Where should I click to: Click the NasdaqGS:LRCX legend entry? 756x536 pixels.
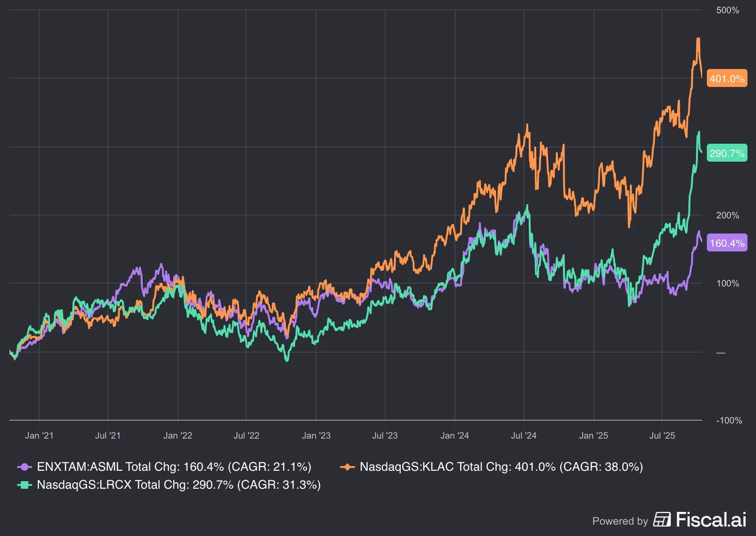[x=169, y=484]
